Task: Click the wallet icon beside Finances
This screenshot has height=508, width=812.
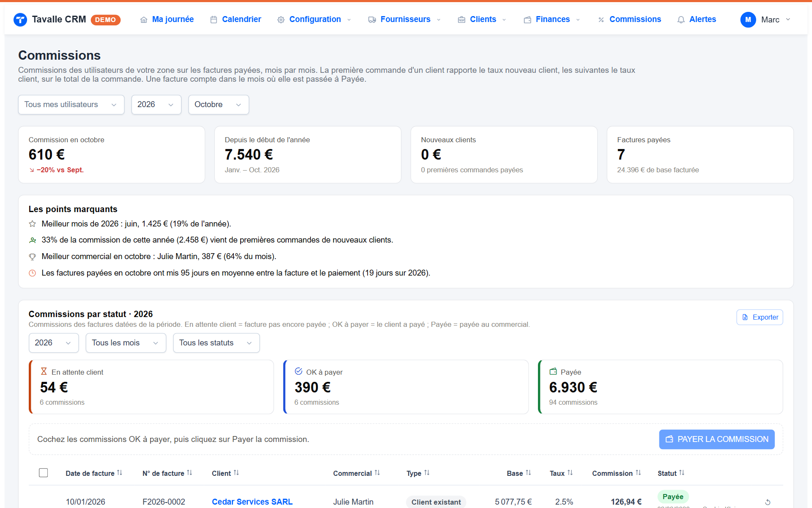Action: click(527, 20)
